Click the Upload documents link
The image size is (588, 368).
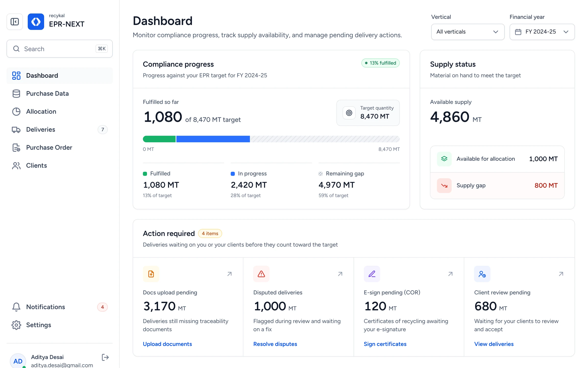[x=167, y=344]
